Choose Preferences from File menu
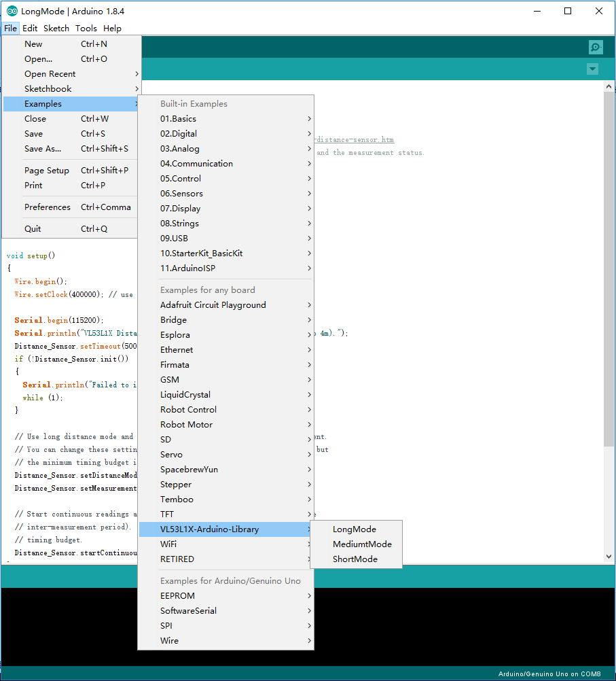This screenshot has width=616, height=681. (71, 207)
